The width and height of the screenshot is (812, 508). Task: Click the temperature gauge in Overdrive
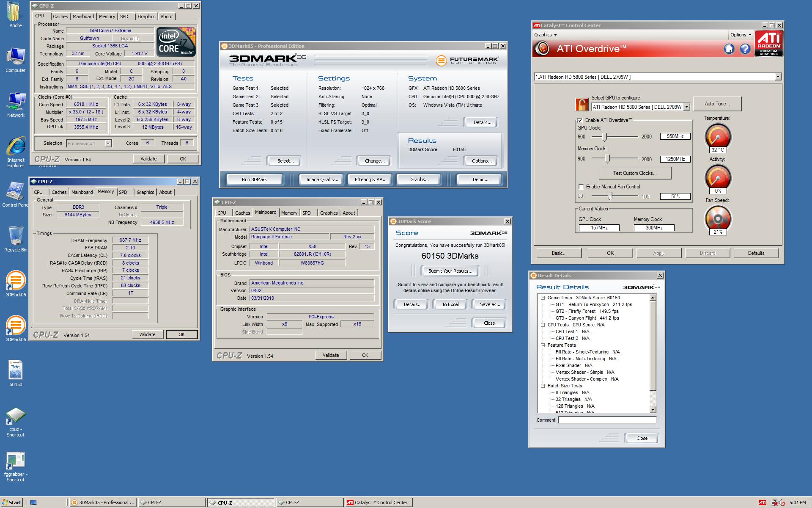coord(718,137)
